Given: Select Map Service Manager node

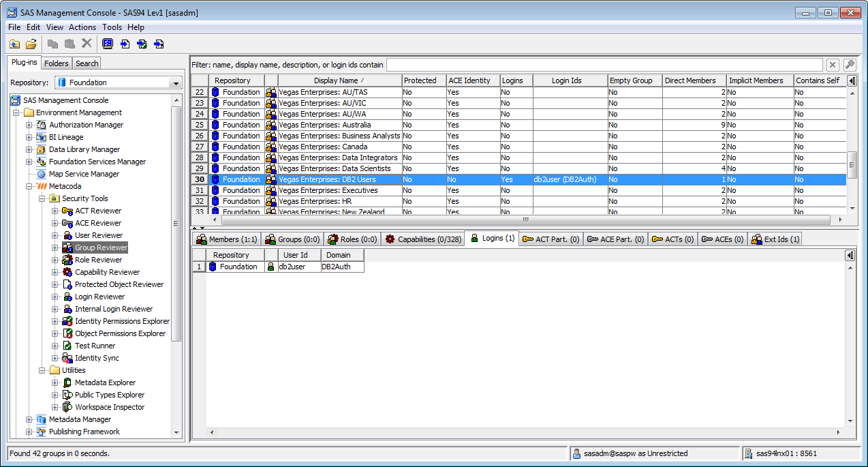Looking at the screenshot, I should tap(84, 174).
